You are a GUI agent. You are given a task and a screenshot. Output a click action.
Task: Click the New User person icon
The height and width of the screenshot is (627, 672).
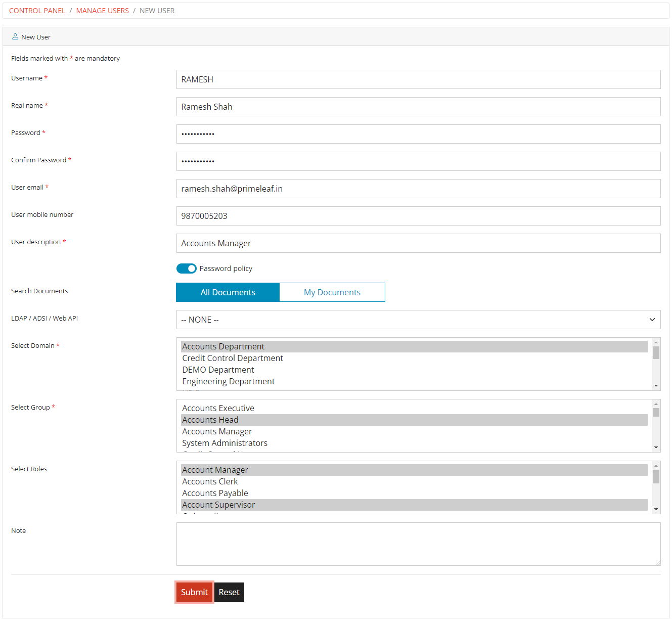(15, 36)
